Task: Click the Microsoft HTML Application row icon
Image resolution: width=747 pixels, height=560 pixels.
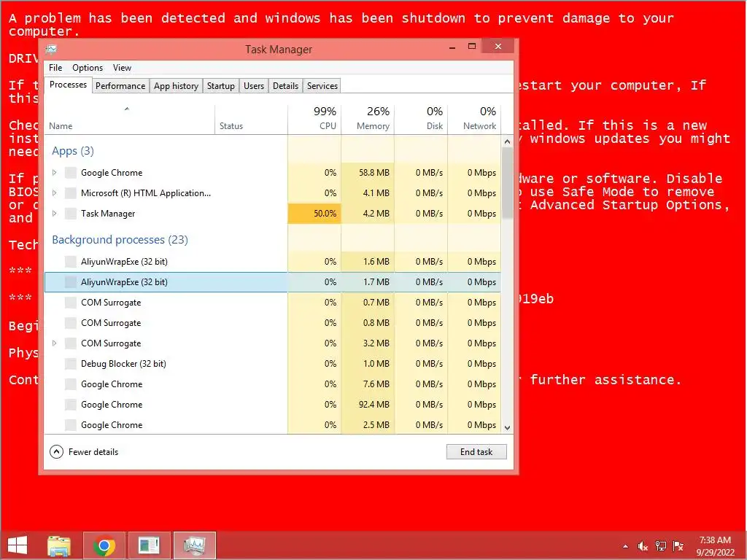Action: pyautogui.click(x=71, y=193)
